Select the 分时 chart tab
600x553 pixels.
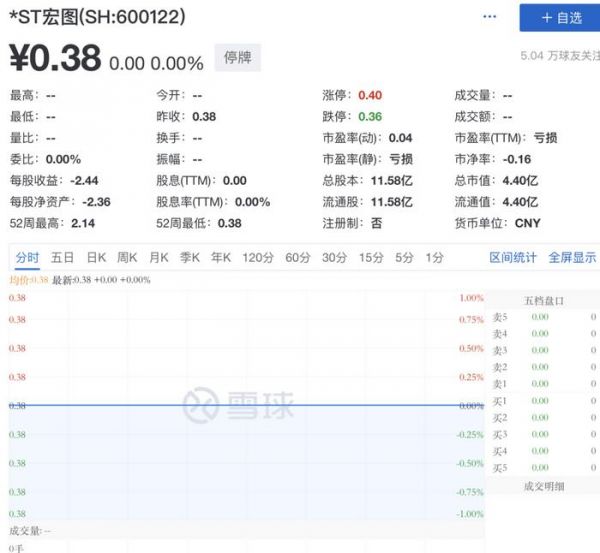point(27,258)
